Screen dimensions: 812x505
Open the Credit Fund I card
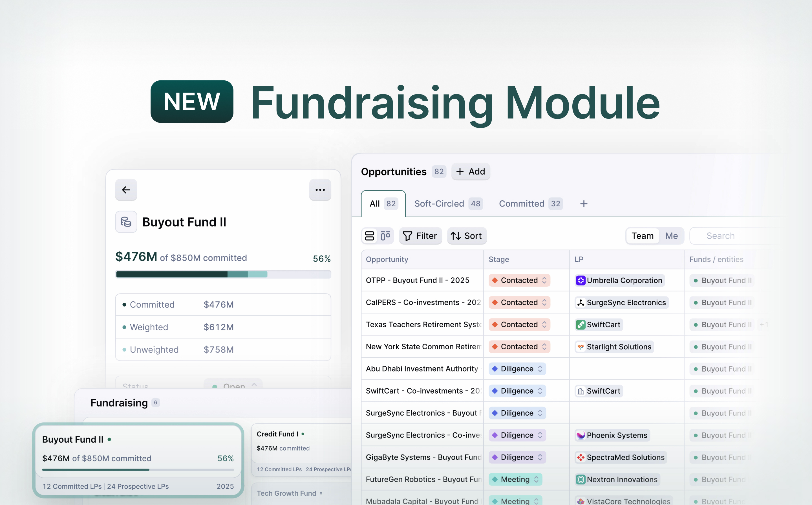302,450
